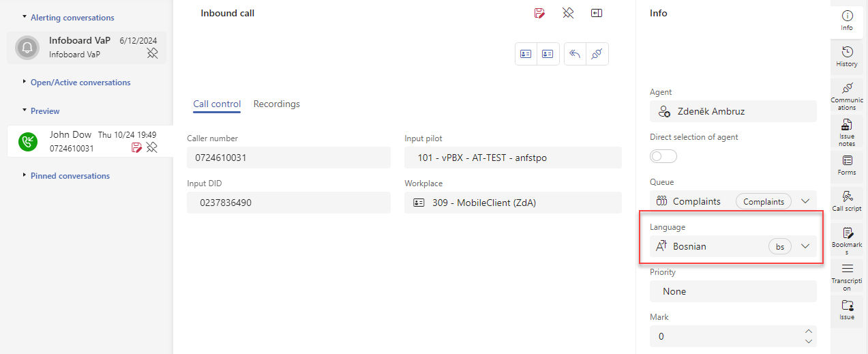Screen dimensions: 868x354
Task: Open the Bookmarks sidebar panel
Action: tap(847, 241)
